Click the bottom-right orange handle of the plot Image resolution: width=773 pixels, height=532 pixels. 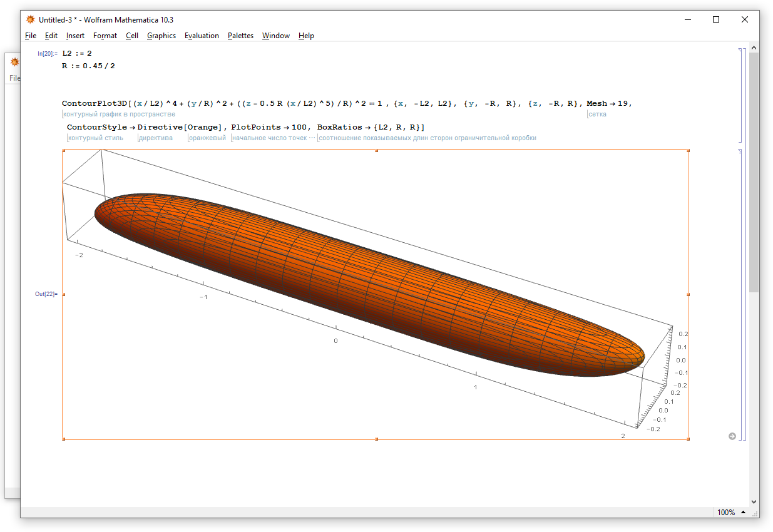tap(689, 439)
